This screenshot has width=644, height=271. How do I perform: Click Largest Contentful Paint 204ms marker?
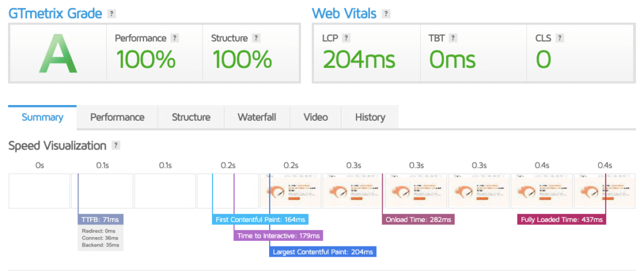coord(323,252)
